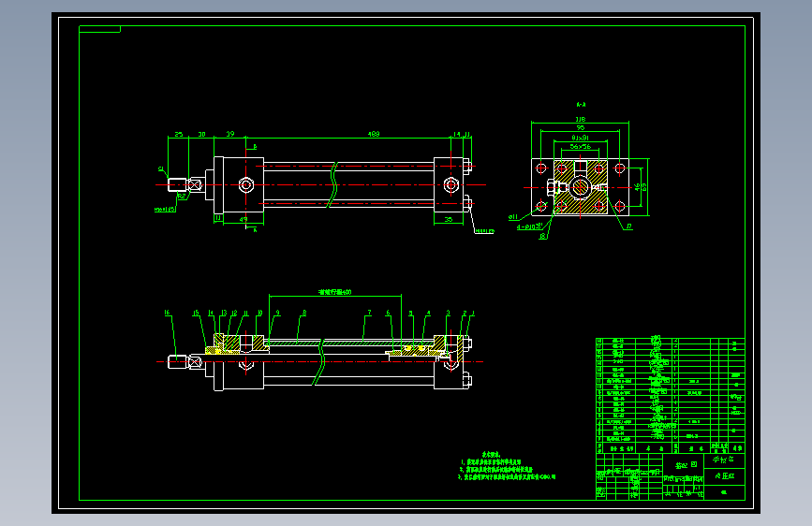812x526 pixels.
Task: Select the stroke 400 dimension label
Action: point(334,292)
